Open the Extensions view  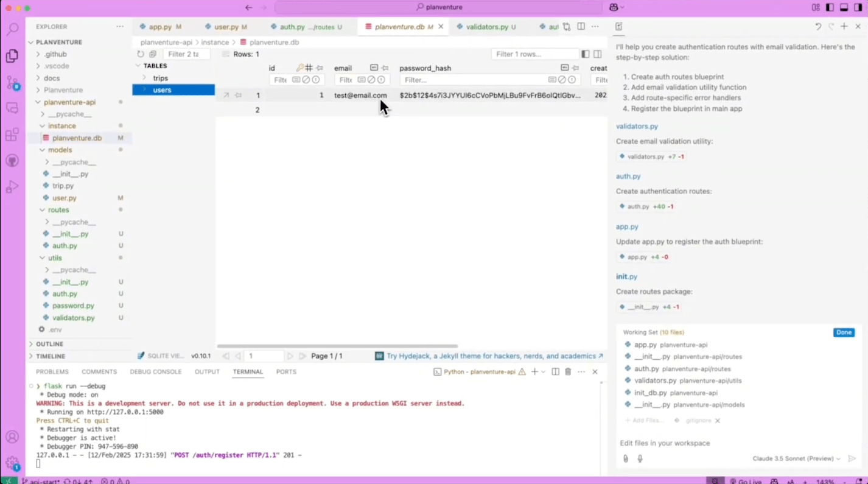[12, 135]
